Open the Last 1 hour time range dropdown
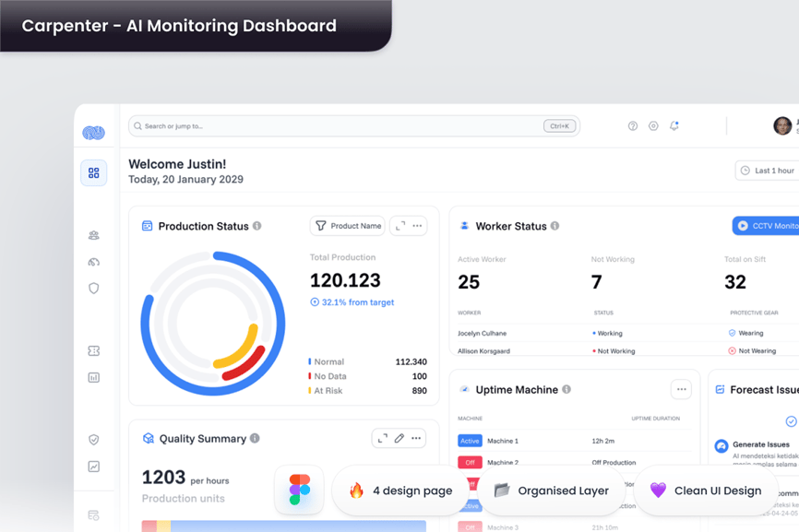The width and height of the screenshot is (799, 532). tap(768, 171)
